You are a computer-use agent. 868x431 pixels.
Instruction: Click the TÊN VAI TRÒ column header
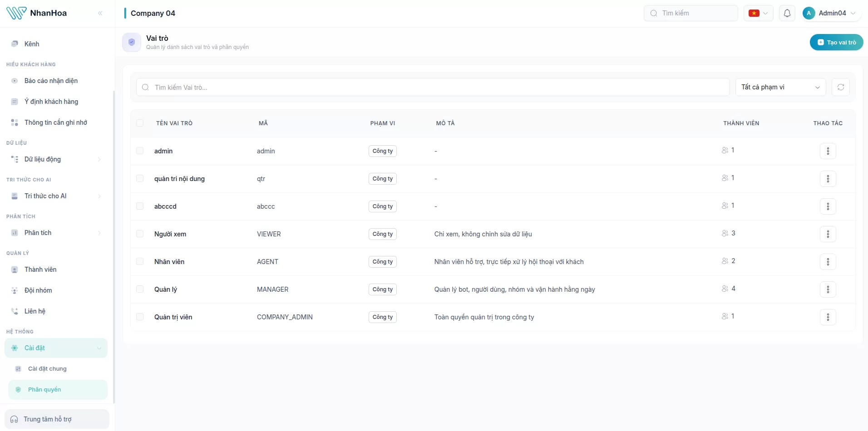point(174,123)
